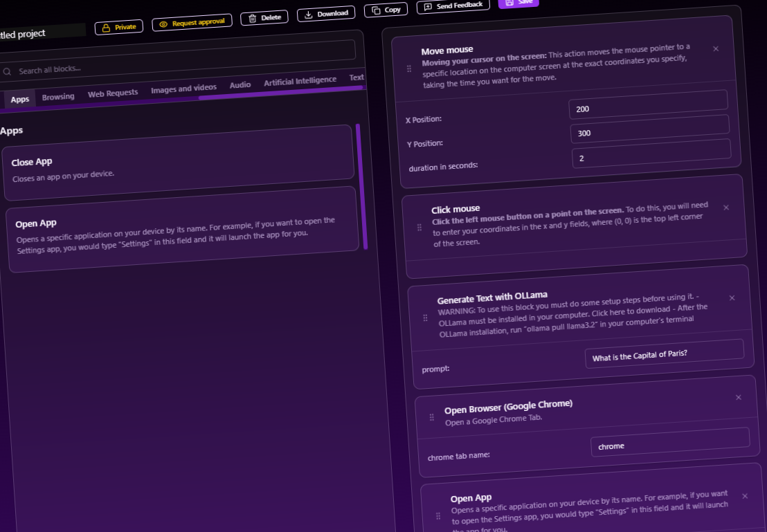The width and height of the screenshot is (767, 532).
Task: Click the duration in seconds field
Action: 651,153
